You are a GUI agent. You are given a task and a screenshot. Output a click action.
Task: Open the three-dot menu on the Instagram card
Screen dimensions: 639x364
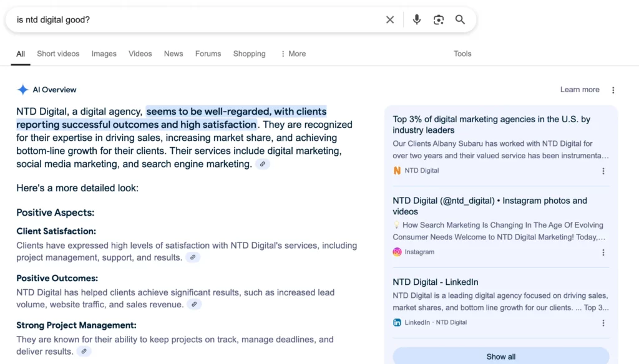click(x=603, y=252)
